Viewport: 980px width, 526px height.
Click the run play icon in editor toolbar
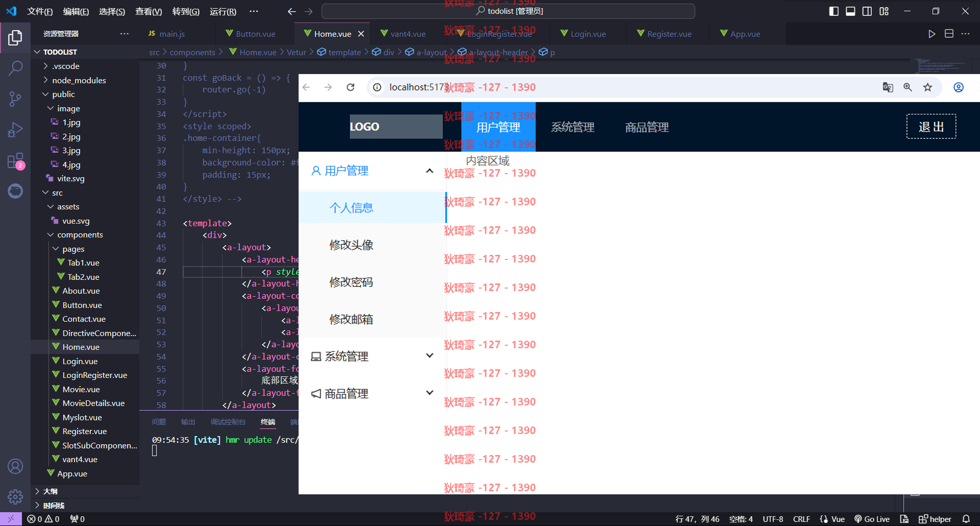coord(932,34)
